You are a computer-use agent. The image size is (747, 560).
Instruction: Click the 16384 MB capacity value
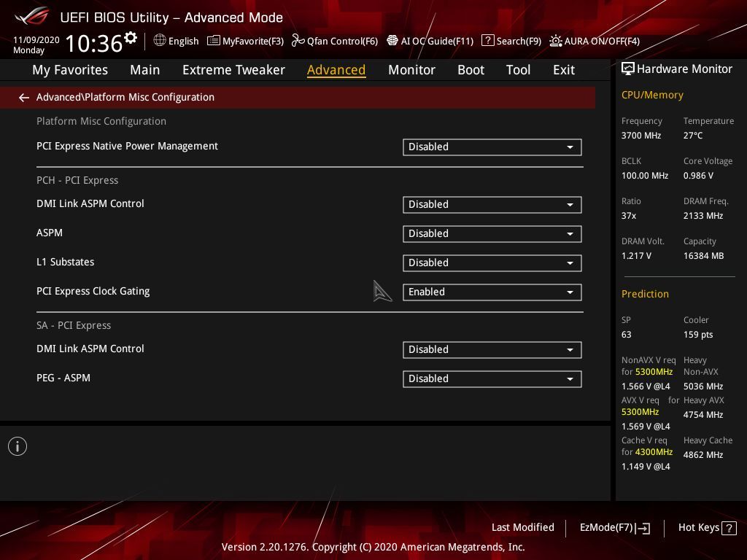pos(704,256)
